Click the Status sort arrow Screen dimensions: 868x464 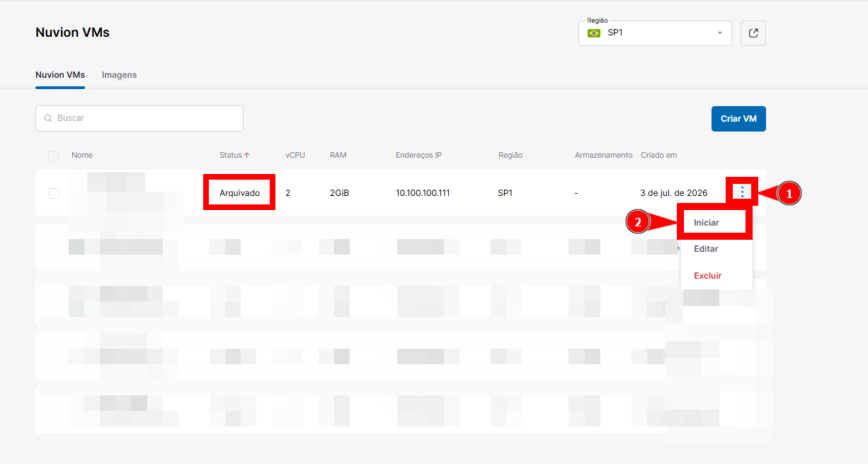point(247,155)
